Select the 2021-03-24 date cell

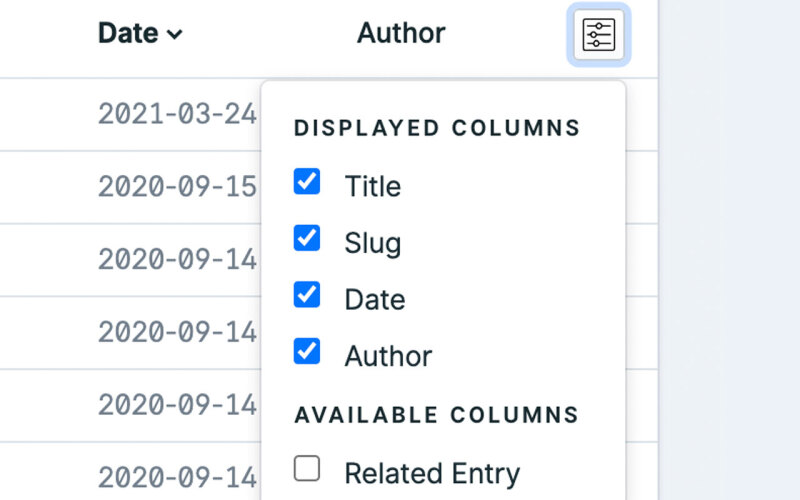pyautogui.click(x=177, y=114)
